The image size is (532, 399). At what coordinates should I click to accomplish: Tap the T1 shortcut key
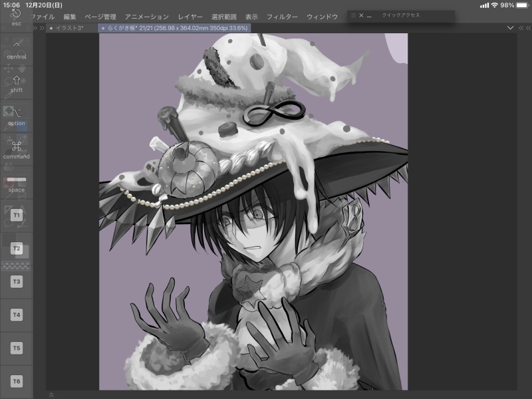tap(17, 215)
